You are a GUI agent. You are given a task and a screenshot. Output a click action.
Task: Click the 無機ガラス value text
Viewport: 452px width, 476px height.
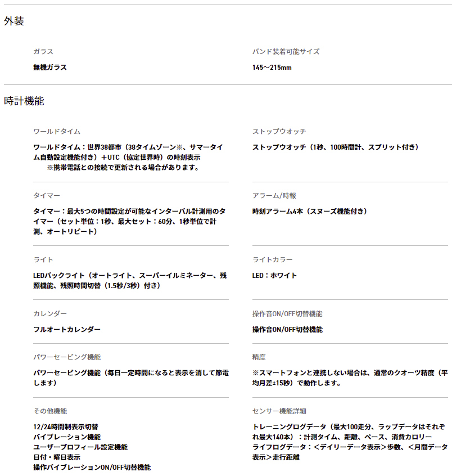click(50, 67)
